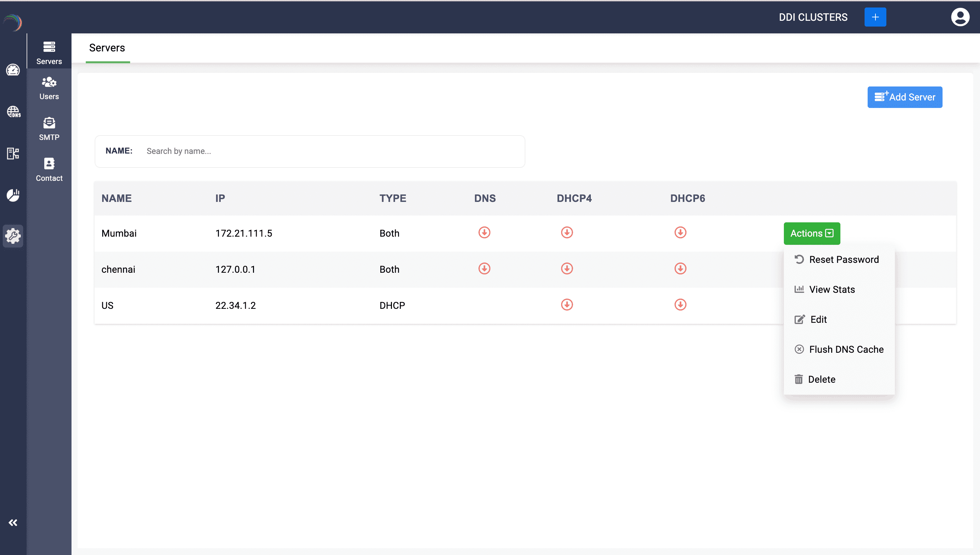
Task: Download DNS config for Mumbai server
Action: tap(484, 232)
